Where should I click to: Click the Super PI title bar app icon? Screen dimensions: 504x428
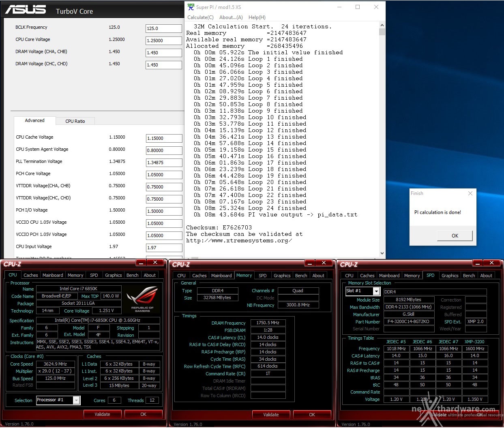(191, 6)
